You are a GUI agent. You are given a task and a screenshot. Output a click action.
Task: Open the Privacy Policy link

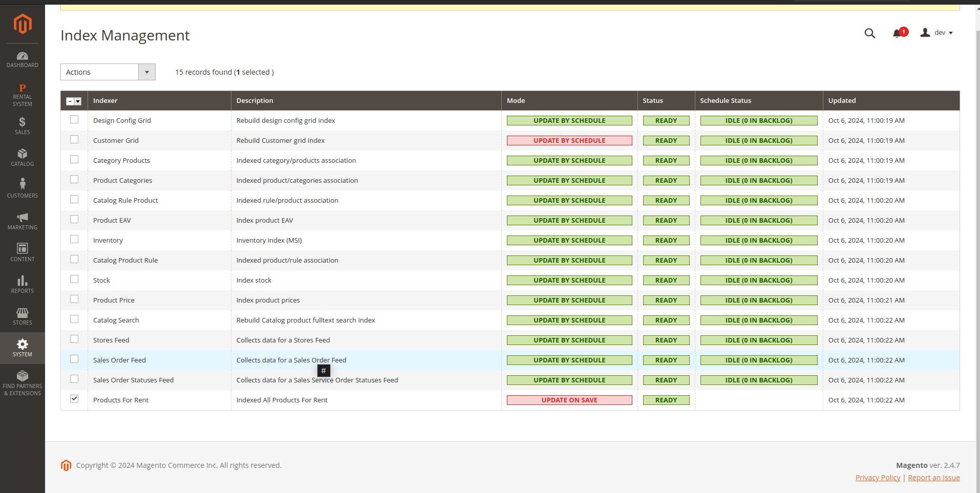[878, 478]
